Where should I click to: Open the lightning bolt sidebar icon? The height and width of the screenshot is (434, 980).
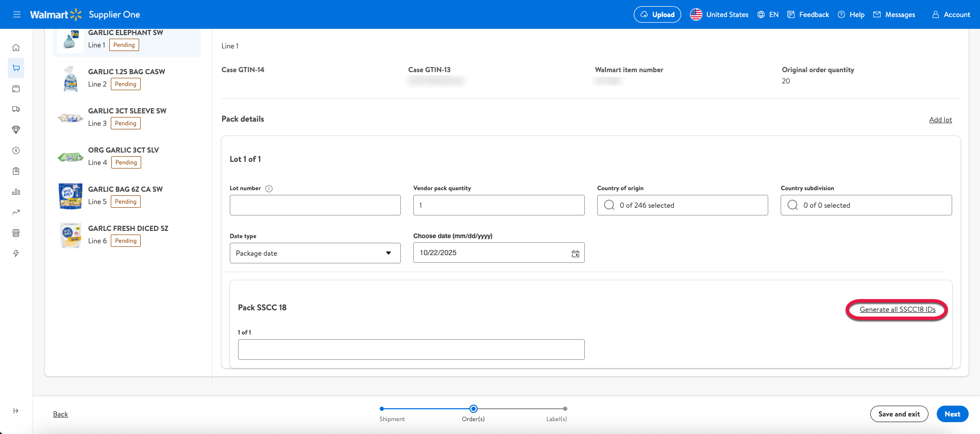[16, 254]
